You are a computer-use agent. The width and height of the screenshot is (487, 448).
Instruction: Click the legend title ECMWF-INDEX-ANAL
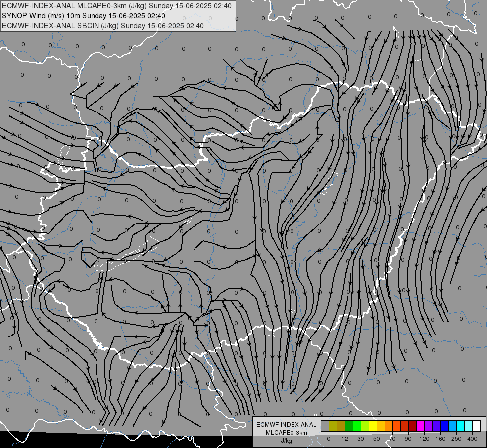(x=286, y=425)
